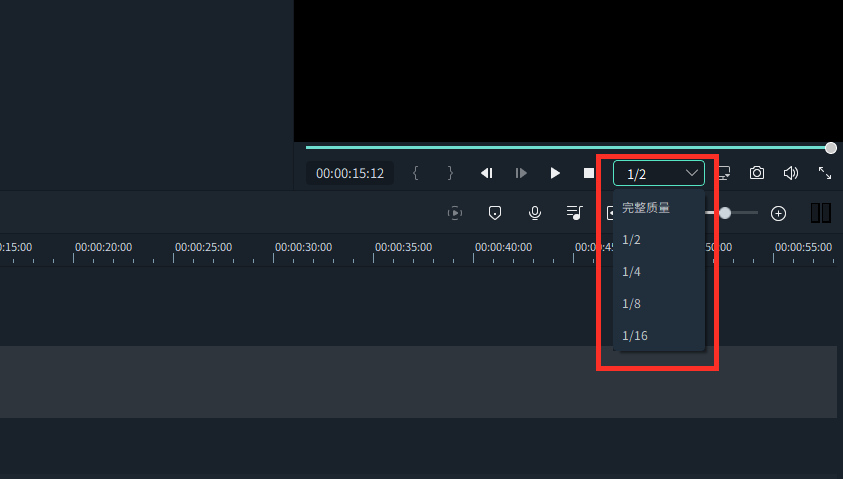This screenshot has height=479, width=843.
Task: Click the 00:00:30:00 mark on timeline ruler
Action: point(303,247)
